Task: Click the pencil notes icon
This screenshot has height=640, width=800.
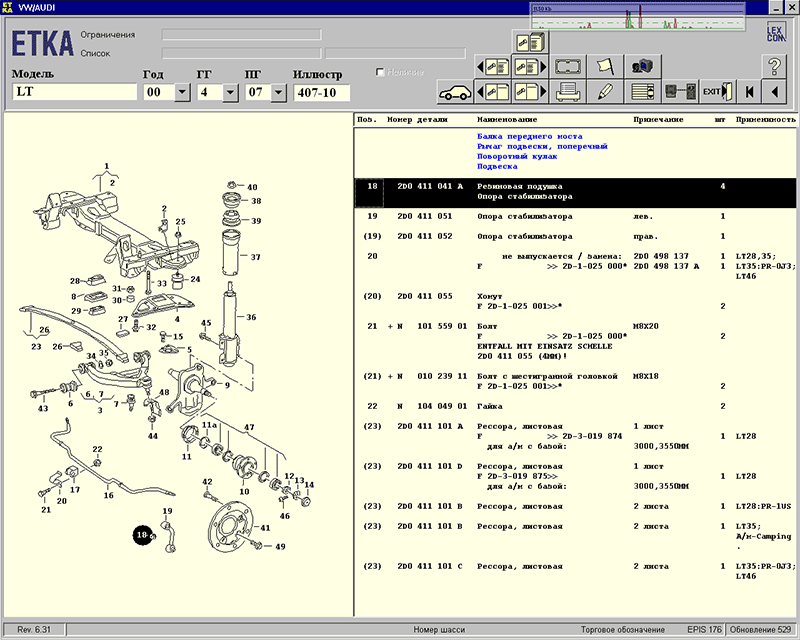Action: point(605,92)
